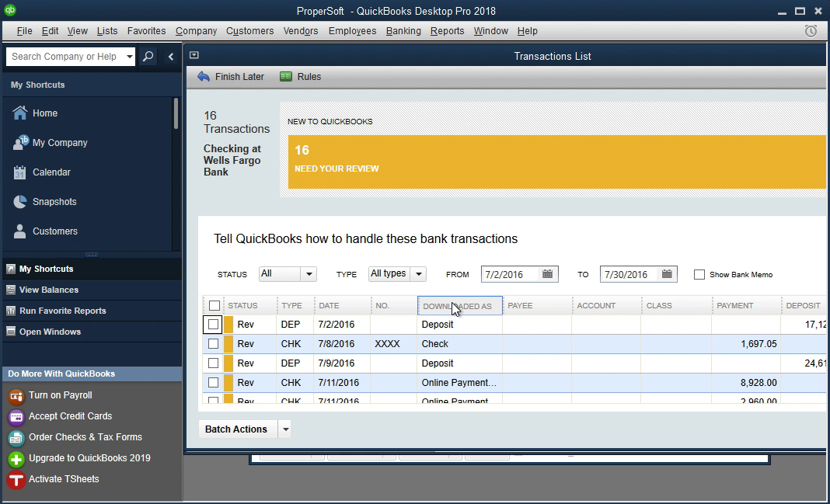
Task: Check the 7/2/2016 Deposit row checkbox
Action: (x=213, y=324)
